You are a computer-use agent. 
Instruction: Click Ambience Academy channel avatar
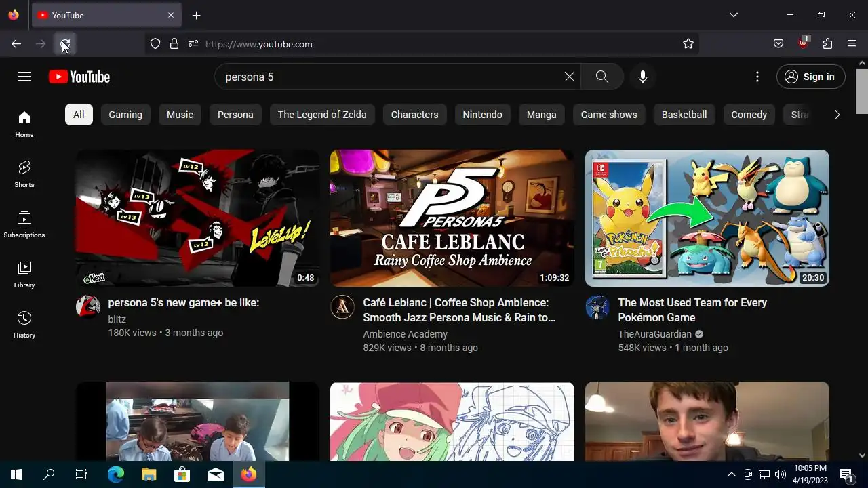[342, 306]
